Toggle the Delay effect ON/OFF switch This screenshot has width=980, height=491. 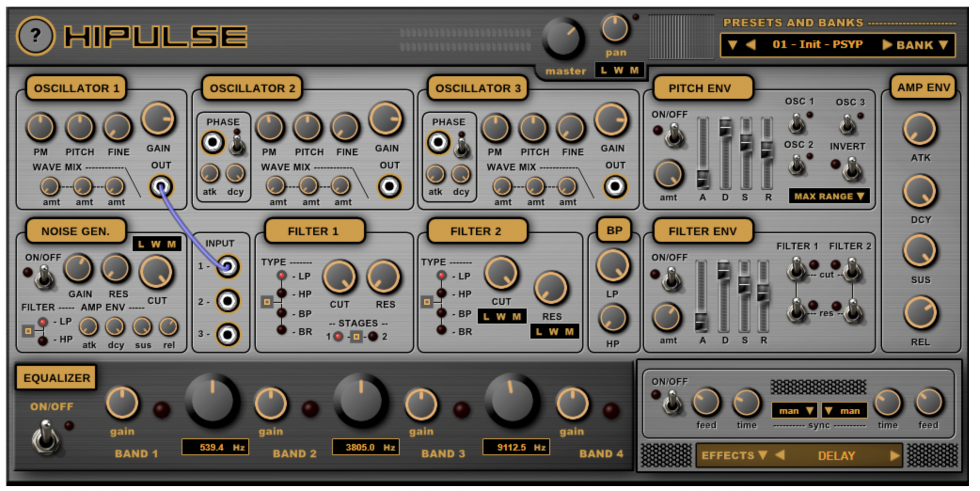pyautogui.click(x=672, y=403)
